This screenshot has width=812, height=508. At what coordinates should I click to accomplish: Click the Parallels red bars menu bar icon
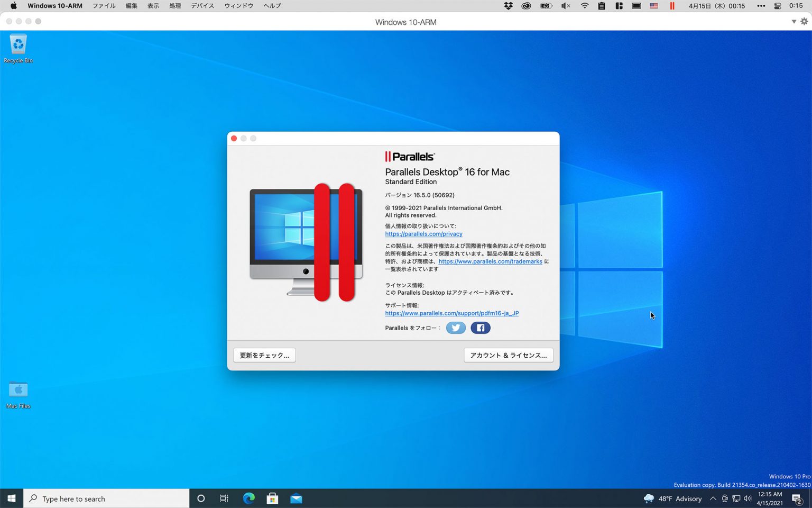pos(672,6)
